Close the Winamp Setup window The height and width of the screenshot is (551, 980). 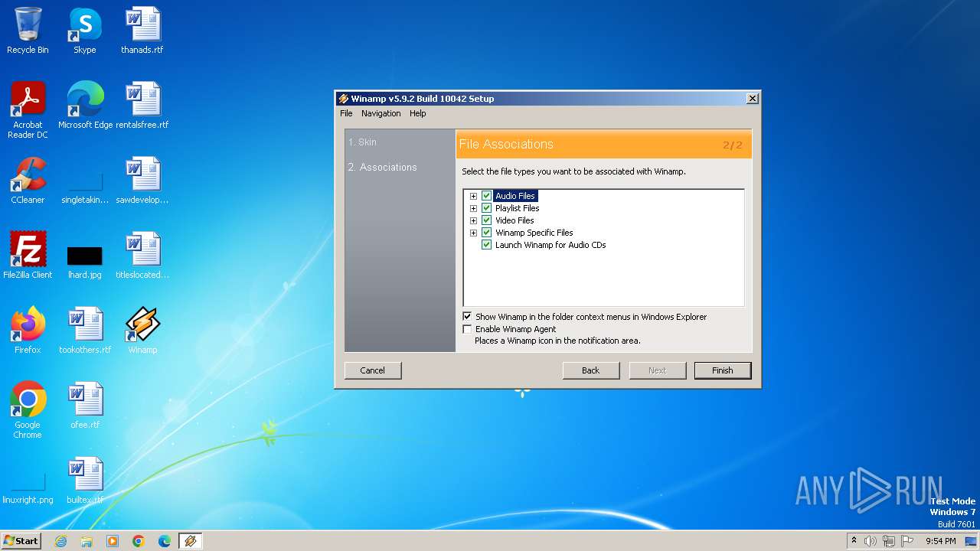pyautogui.click(x=753, y=99)
